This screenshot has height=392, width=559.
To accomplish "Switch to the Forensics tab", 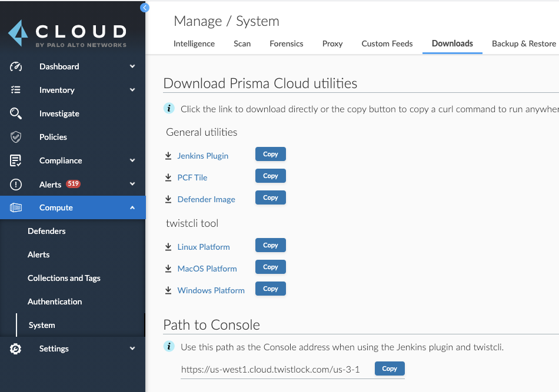I will (x=287, y=43).
